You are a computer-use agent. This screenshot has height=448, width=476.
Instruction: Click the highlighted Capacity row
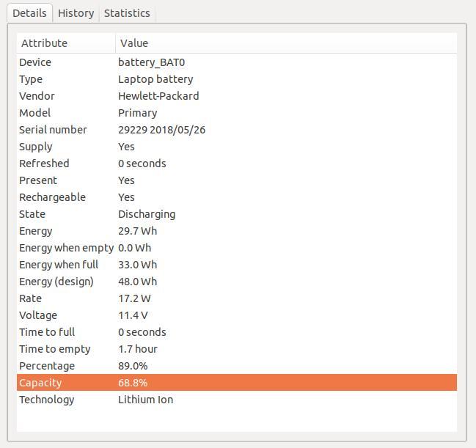[237, 383]
